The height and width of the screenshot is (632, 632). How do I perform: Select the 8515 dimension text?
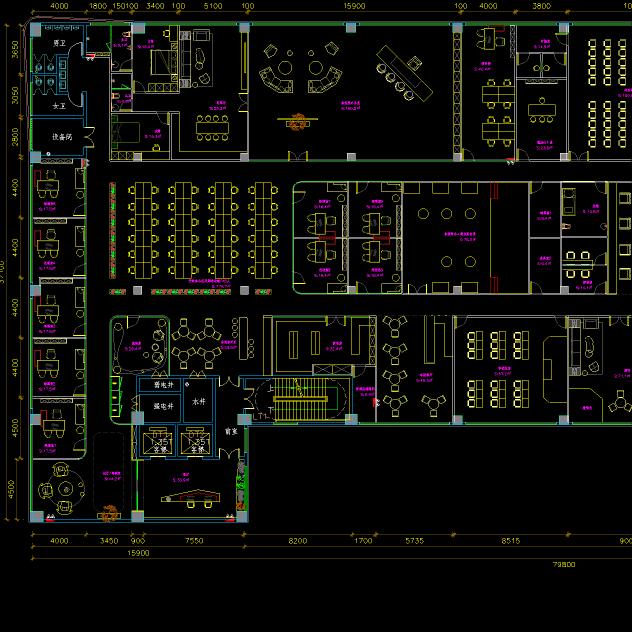(x=510, y=541)
